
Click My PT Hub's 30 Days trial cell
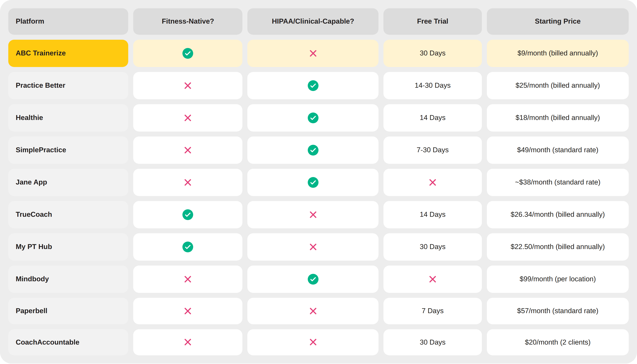click(x=432, y=247)
